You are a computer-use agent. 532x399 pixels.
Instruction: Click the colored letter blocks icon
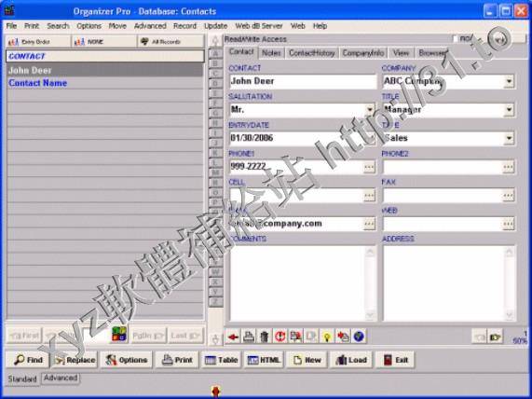point(119,334)
